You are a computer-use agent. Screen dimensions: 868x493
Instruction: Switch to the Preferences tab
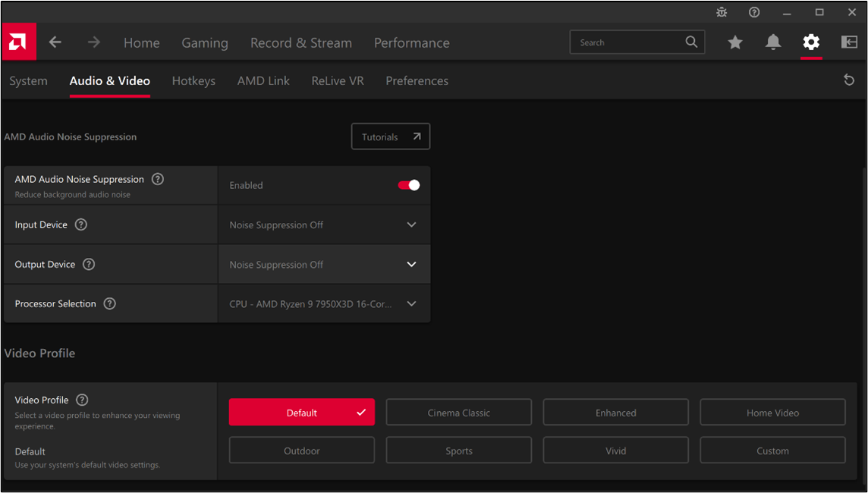[417, 81]
